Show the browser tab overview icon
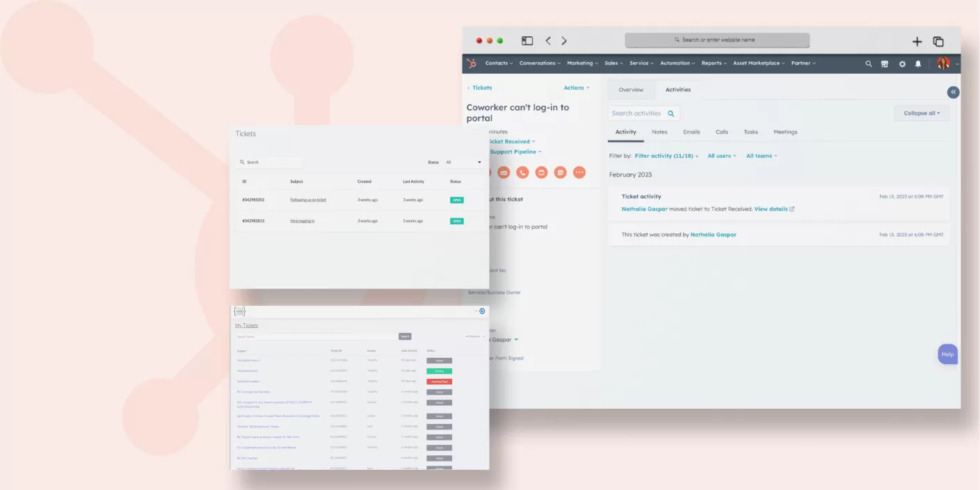Viewport: 980px width, 490px height. [938, 42]
